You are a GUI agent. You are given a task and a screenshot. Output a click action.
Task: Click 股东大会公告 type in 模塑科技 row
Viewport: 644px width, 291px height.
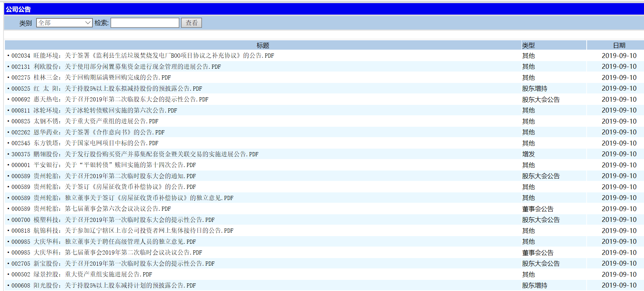(541, 220)
